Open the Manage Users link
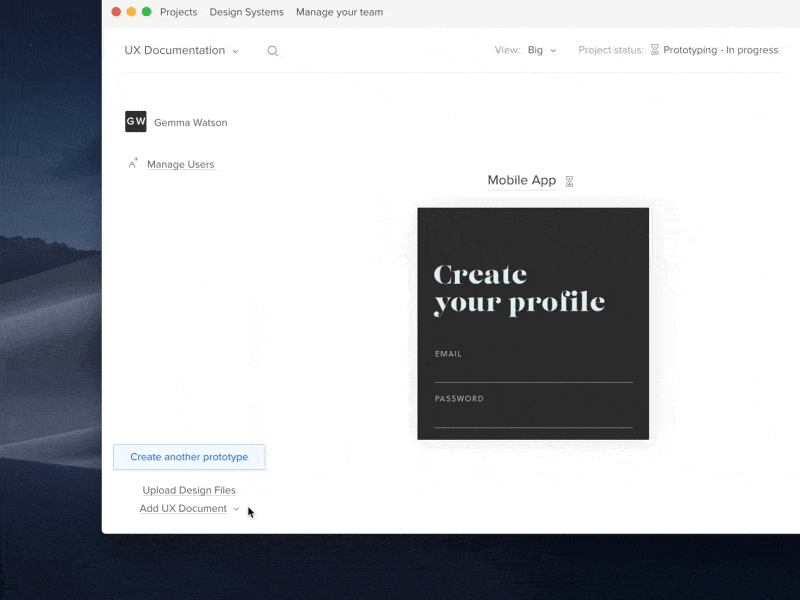 tap(181, 164)
